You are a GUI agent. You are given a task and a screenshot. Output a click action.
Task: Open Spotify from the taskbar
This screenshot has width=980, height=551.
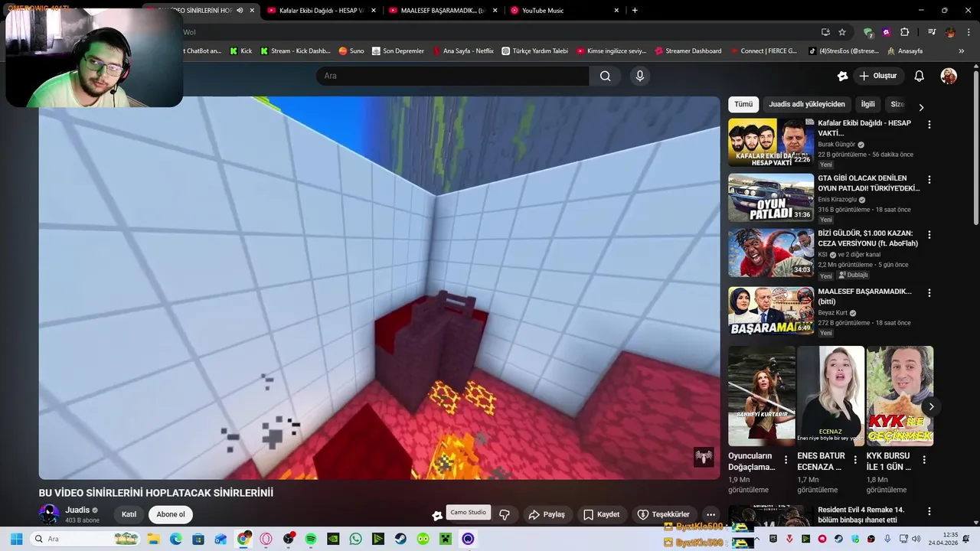(311, 539)
